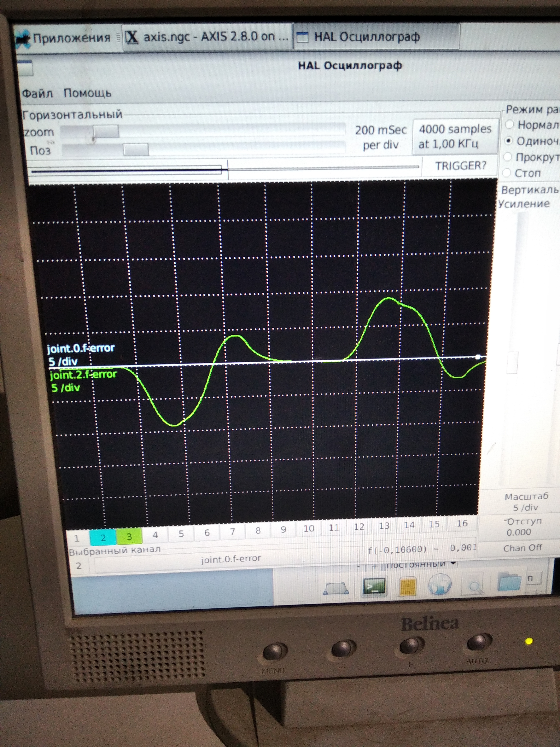Open the TRIGGER? status button

460,166
